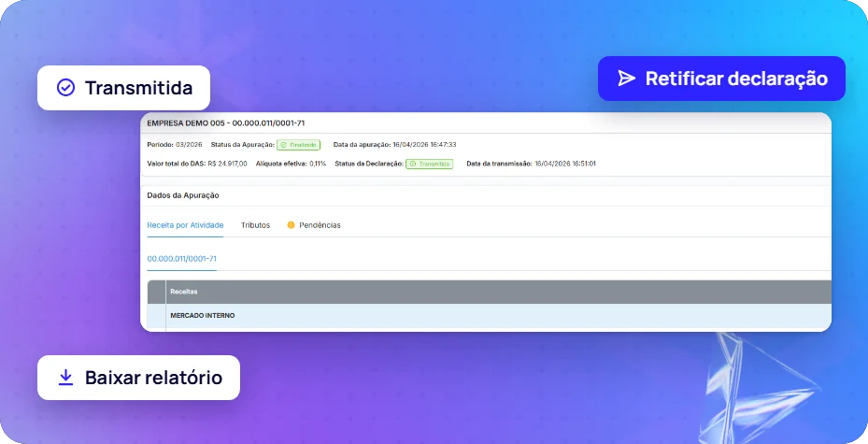Viewport: 868px width, 444px height.
Task: Click the Data da transmissão 16/04/2026 16:51:01
Action: [x=532, y=164]
